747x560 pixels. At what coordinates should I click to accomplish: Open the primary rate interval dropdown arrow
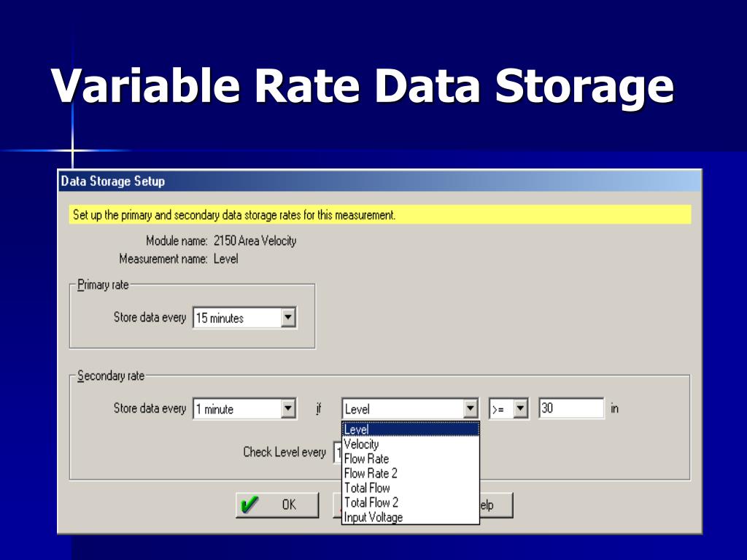[288, 318]
